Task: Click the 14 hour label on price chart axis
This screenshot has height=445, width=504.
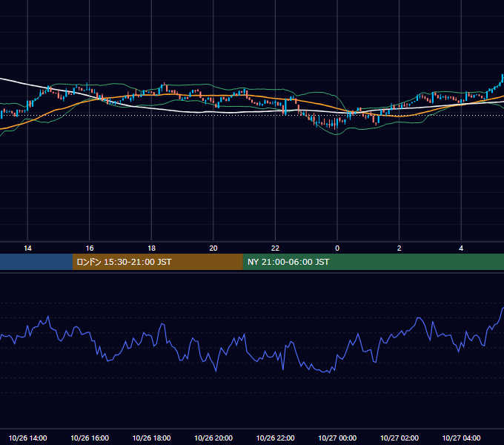Action: pos(27,248)
